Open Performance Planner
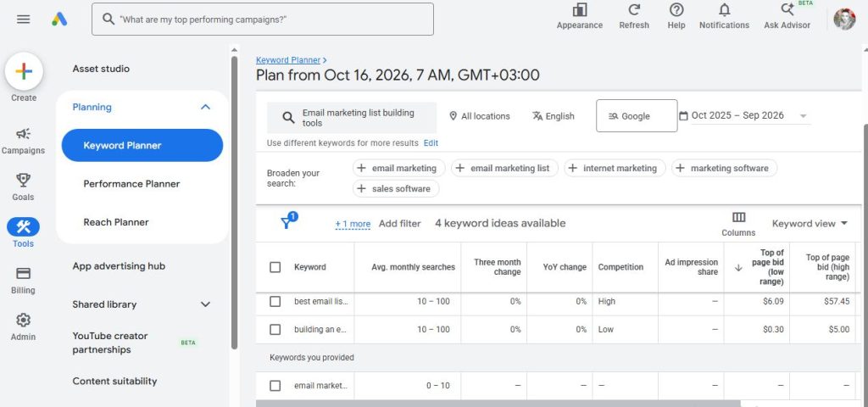Image resolution: width=868 pixels, height=407 pixels. (131, 184)
